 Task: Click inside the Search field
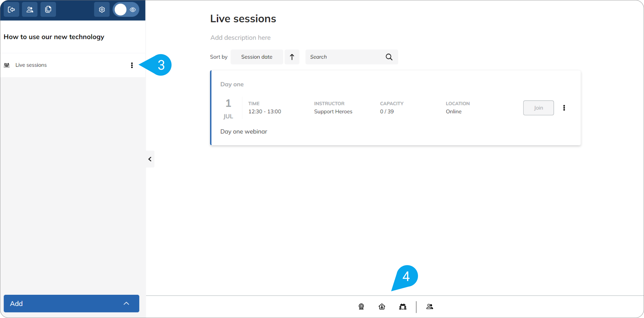click(344, 57)
